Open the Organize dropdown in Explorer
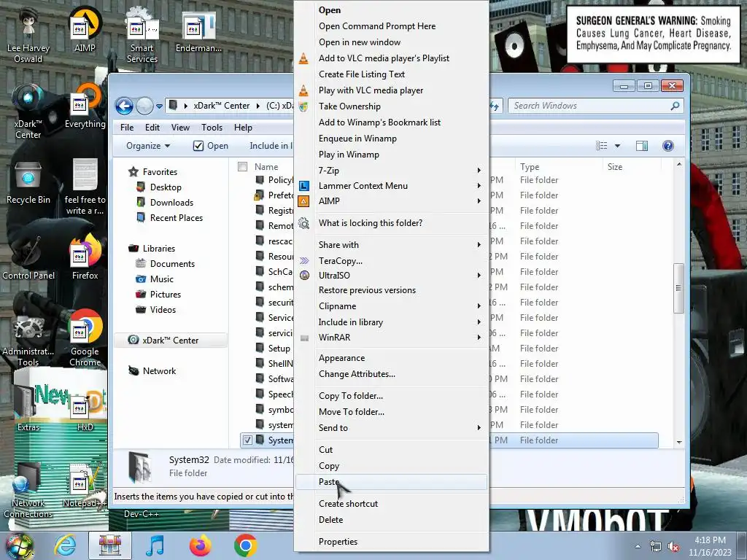Viewport: 747px width, 560px height. 147,146
